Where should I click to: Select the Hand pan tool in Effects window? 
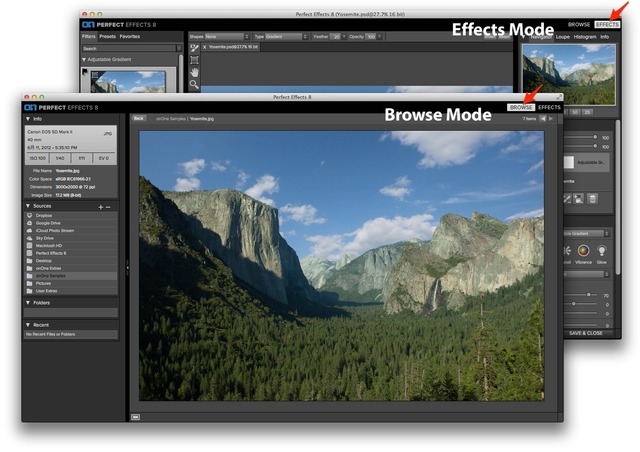tap(194, 72)
